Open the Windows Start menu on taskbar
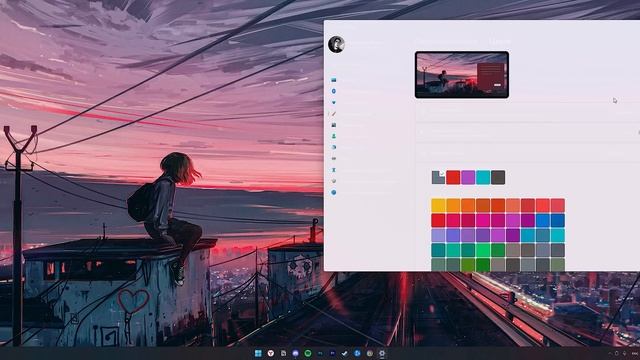Screen dimensions: 640x360 (258, 353)
